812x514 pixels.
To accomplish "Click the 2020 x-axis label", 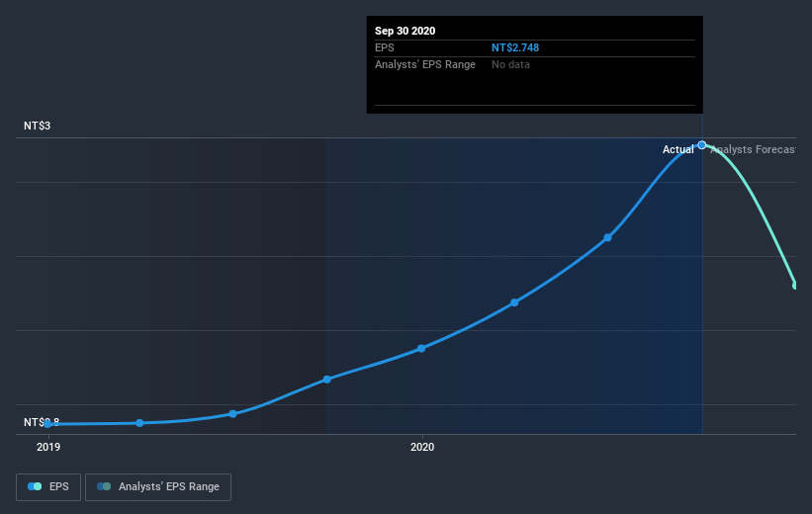I will 422,447.
